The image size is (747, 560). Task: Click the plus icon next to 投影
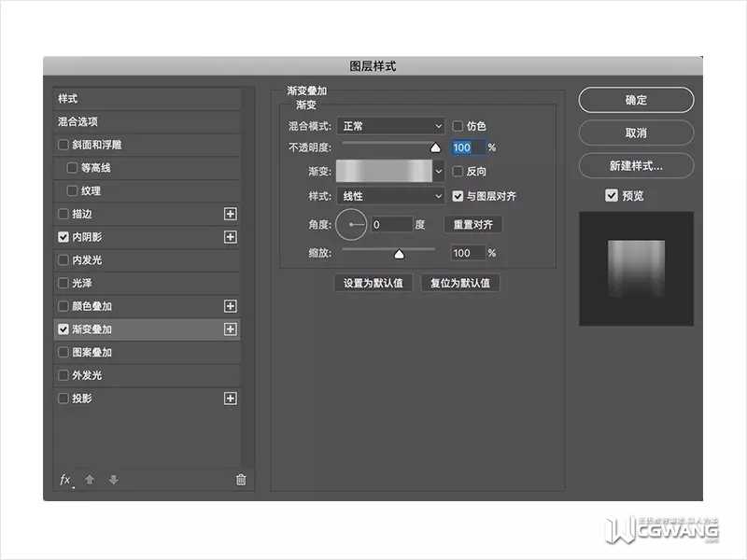point(230,399)
